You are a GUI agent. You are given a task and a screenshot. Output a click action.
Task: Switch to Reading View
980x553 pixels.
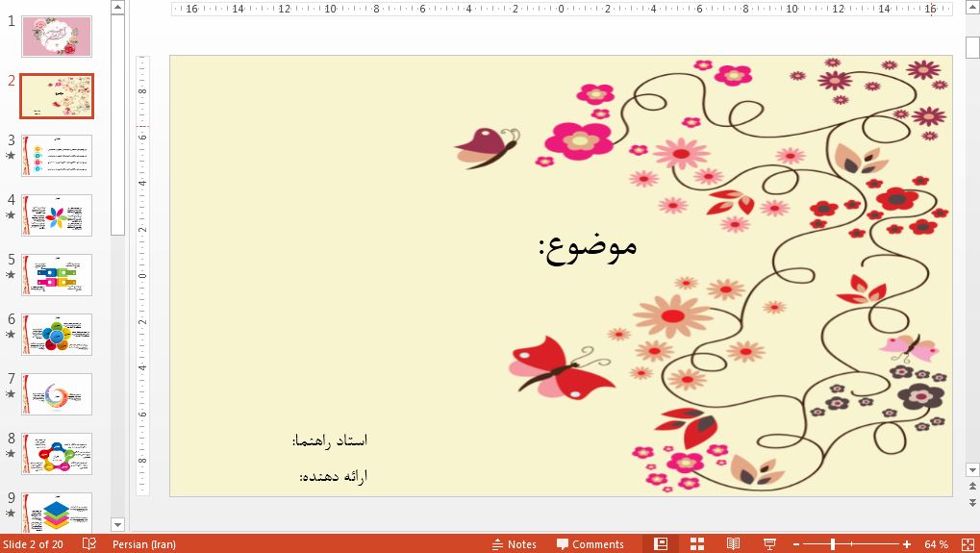[x=733, y=544]
